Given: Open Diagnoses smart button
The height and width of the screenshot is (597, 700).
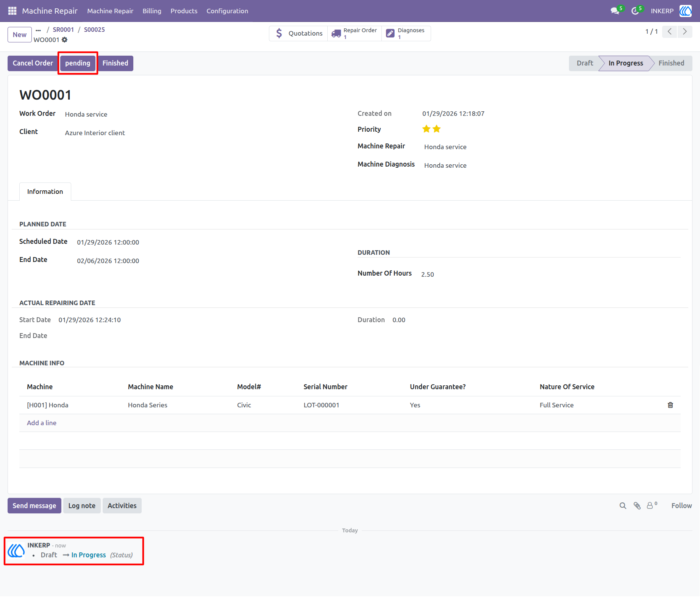Looking at the screenshot, I should pyautogui.click(x=406, y=33).
